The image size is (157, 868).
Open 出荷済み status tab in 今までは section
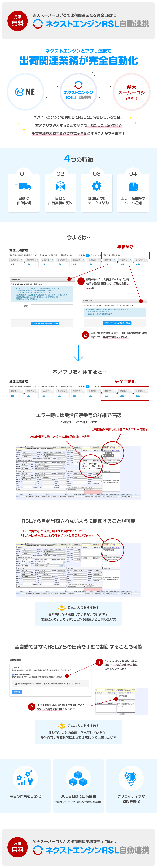pyautogui.click(x=139, y=260)
